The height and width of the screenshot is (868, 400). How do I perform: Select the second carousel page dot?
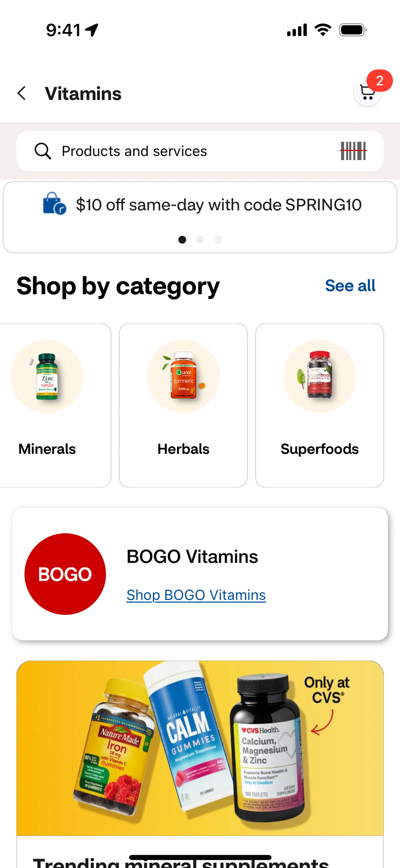[200, 240]
